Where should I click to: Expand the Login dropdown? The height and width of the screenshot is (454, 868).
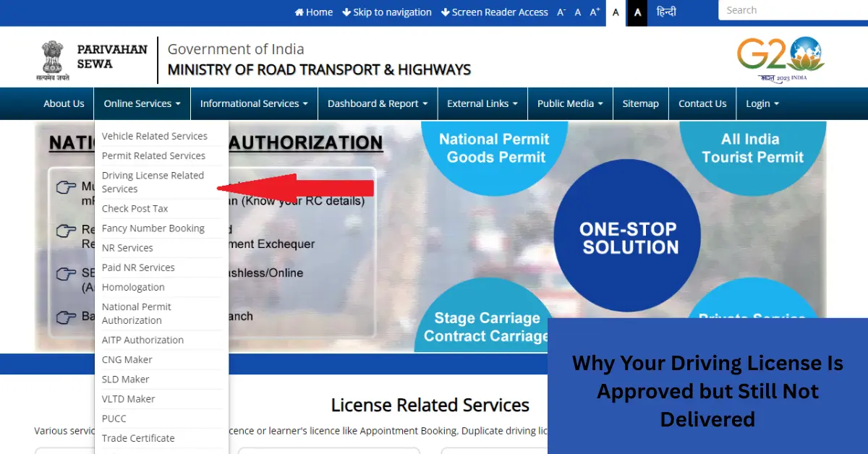[x=762, y=103]
